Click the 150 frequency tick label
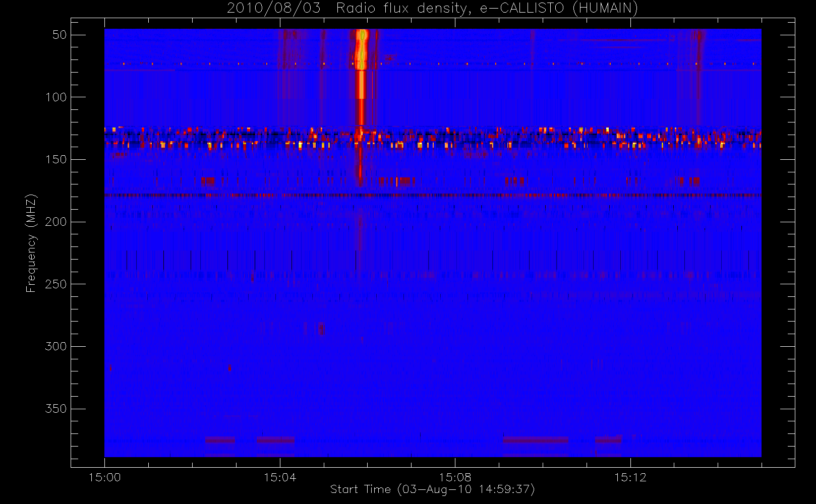This screenshot has height=504, width=816. 56,159
